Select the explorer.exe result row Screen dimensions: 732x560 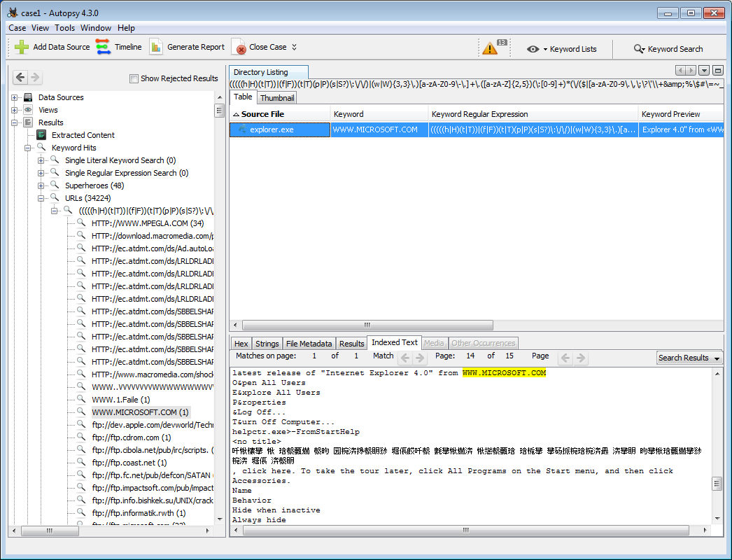click(272, 129)
